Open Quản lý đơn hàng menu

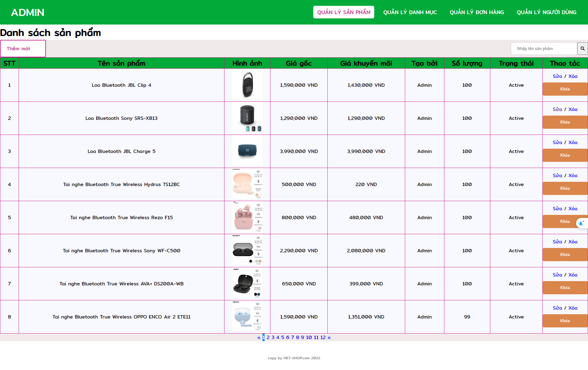click(477, 12)
